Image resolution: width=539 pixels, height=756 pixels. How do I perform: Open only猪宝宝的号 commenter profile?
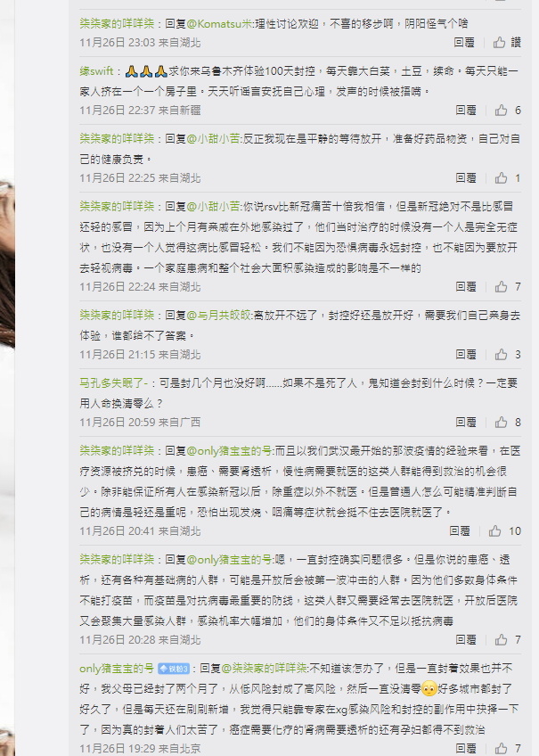tap(117, 669)
